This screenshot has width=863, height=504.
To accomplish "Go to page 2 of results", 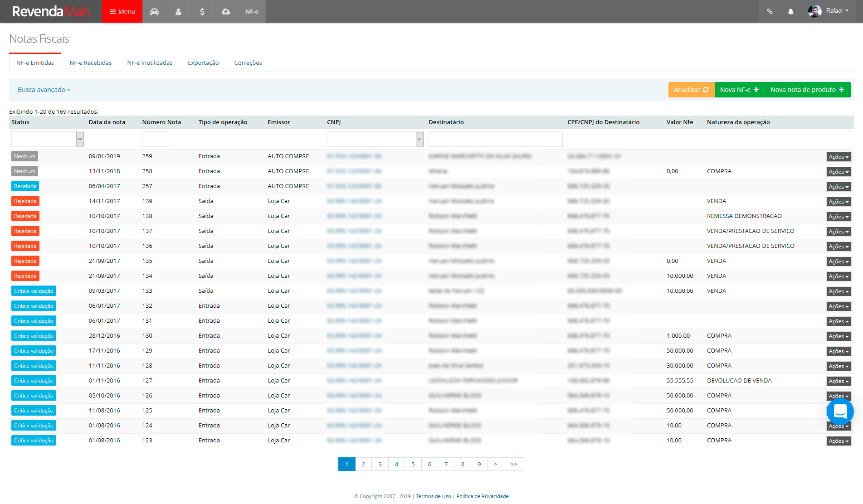I will click(363, 464).
